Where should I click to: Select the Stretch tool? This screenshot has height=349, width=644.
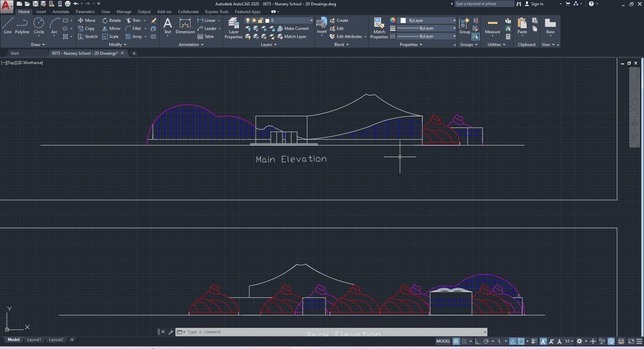tap(88, 37)
